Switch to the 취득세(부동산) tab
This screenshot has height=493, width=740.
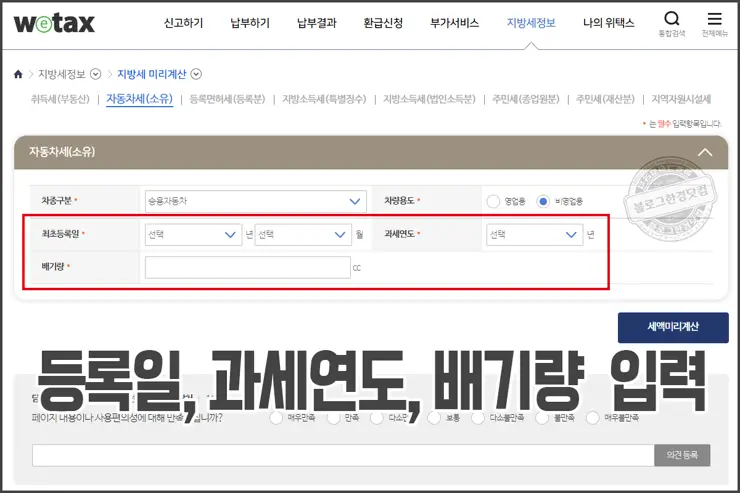[60, 99]
